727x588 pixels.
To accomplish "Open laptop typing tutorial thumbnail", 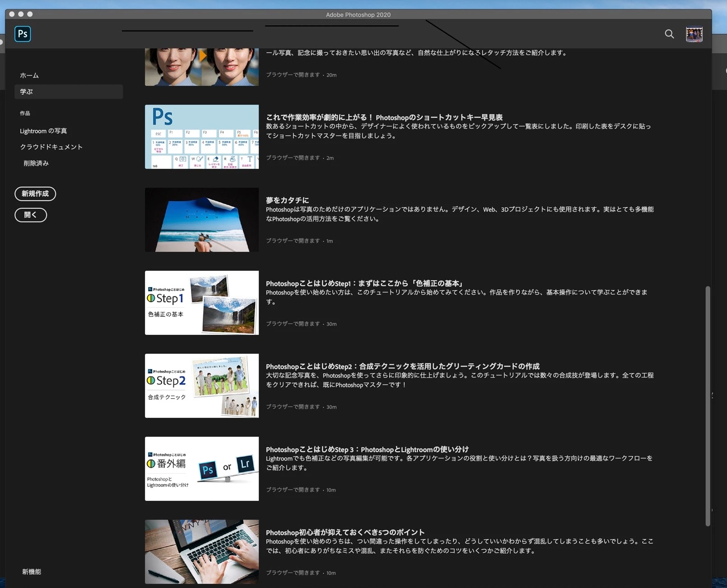I will [x=202, y=552].
